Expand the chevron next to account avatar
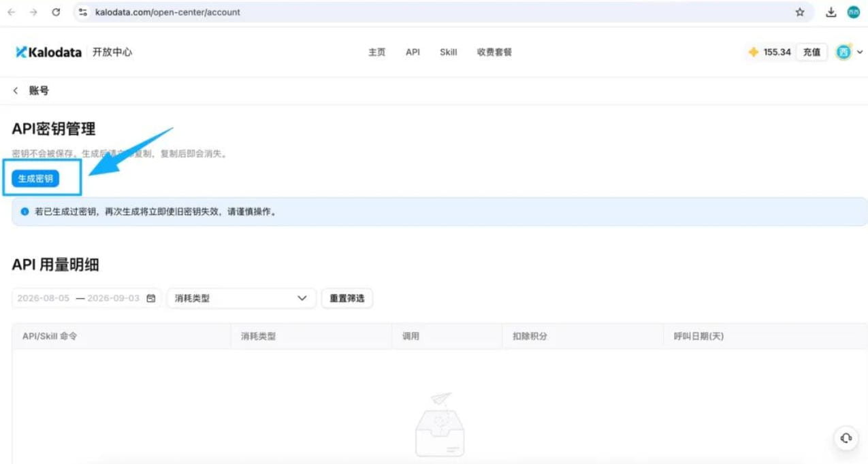Screen dimensions: 868x464 click(x=860, y=52)
